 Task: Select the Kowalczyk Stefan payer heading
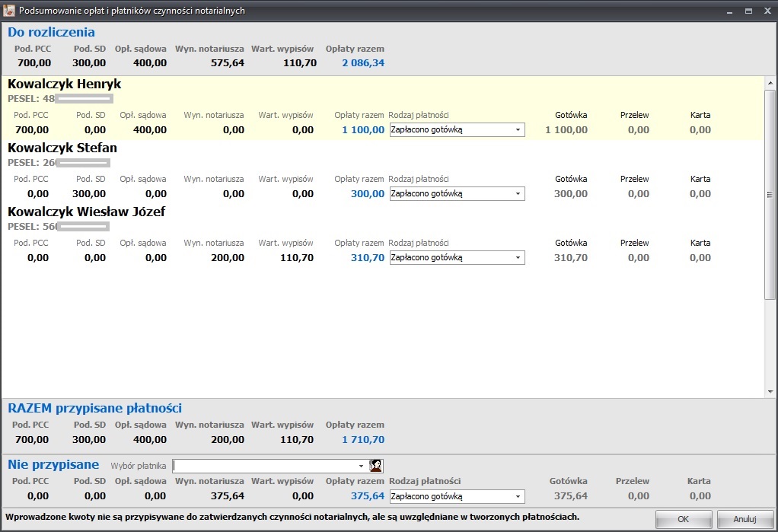click(x=62, y=148)
